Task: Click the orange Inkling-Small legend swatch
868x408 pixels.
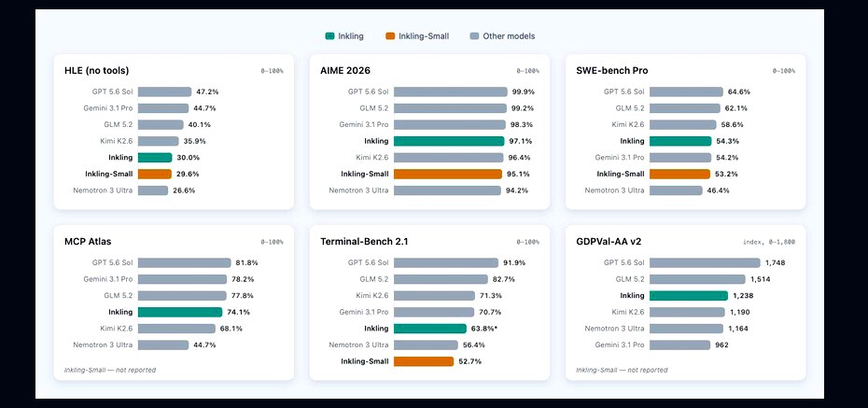Action: click(x=390, y=36)
